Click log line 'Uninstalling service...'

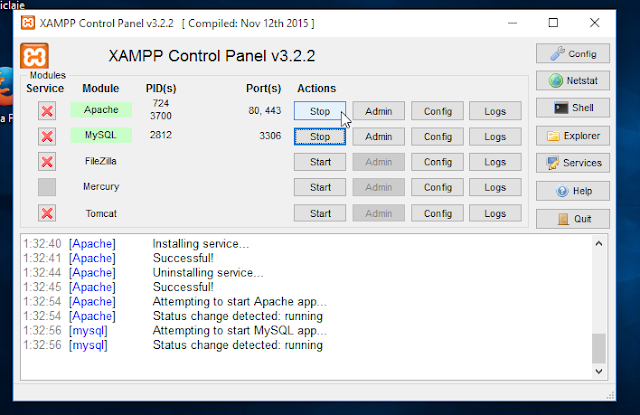click(208, 273)
